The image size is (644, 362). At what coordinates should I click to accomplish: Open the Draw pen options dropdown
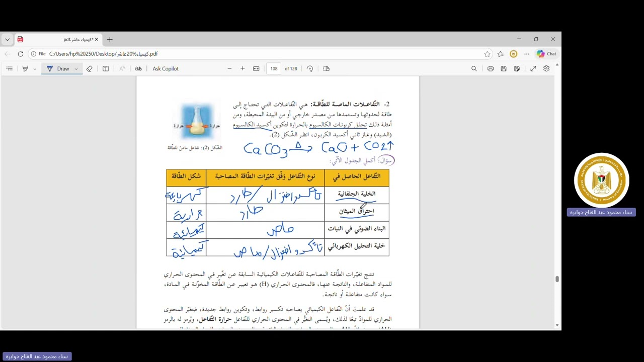pos(76,69)
